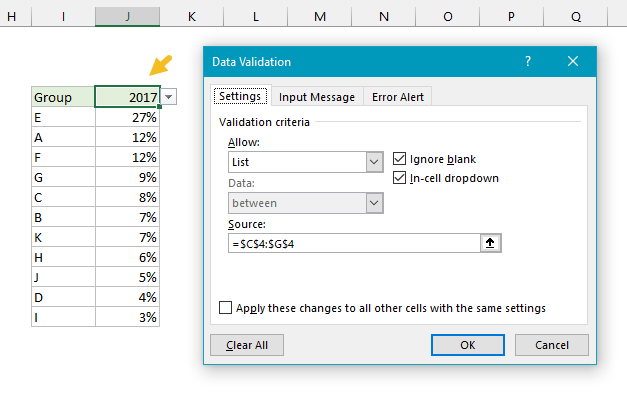Switch to the Input Message tab

[x=316, y=97]
